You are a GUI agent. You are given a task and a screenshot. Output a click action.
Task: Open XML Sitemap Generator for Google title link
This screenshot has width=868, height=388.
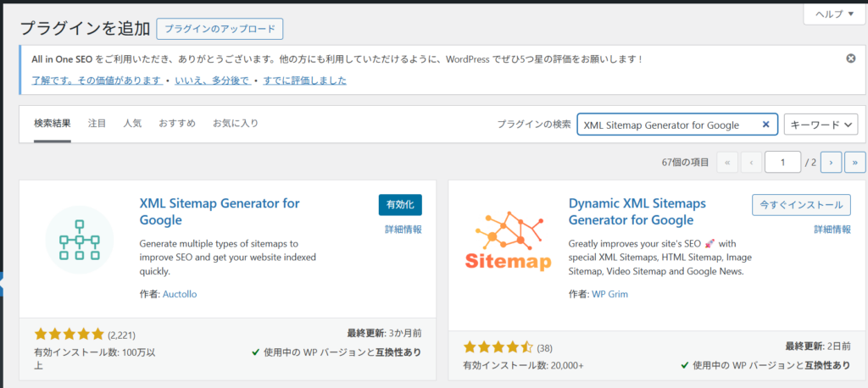point(220,212)
